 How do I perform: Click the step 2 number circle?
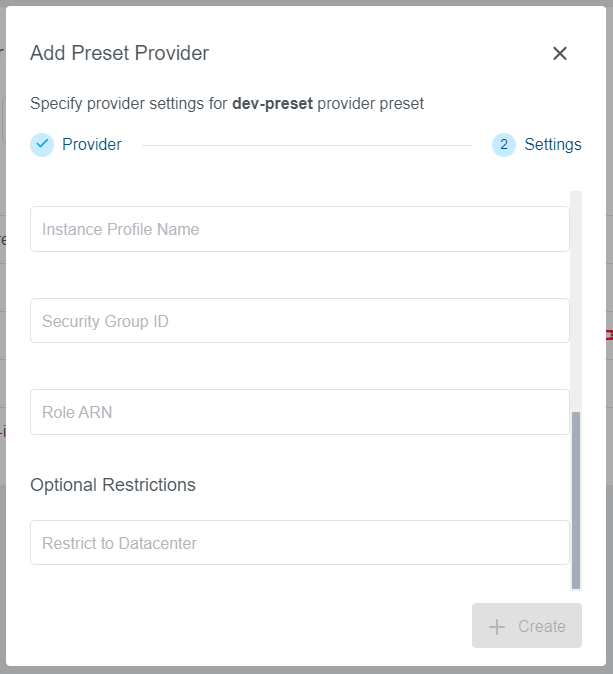tap(504, 145)
